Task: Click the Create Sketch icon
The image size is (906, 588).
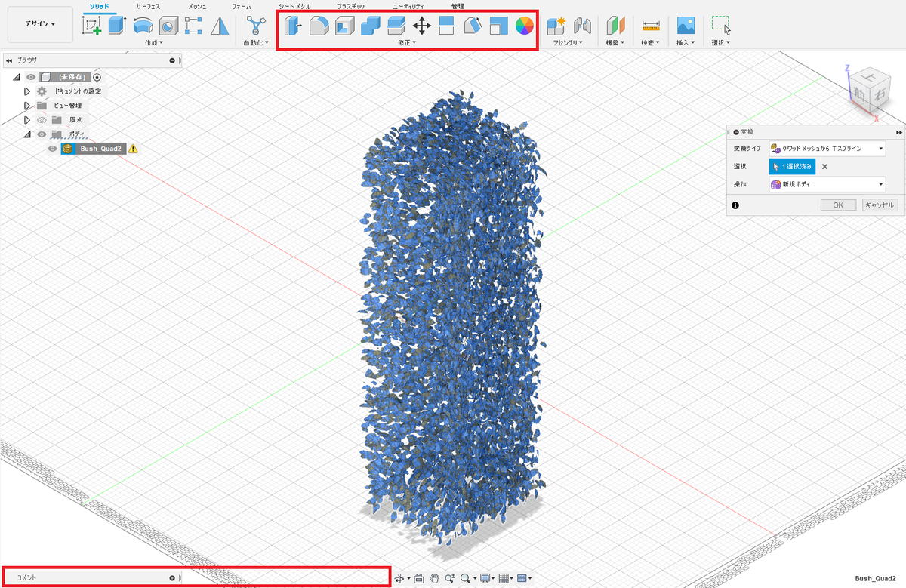Action: [x=92, y=26]
